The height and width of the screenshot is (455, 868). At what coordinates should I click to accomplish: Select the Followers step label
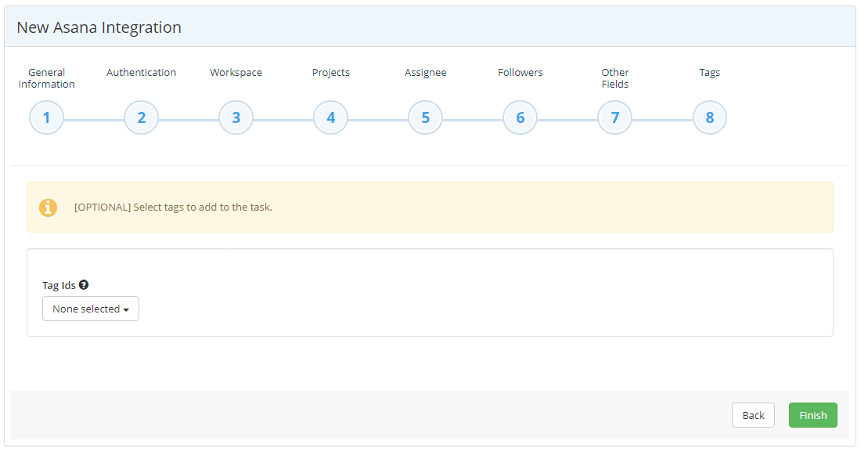click(520, 72)
